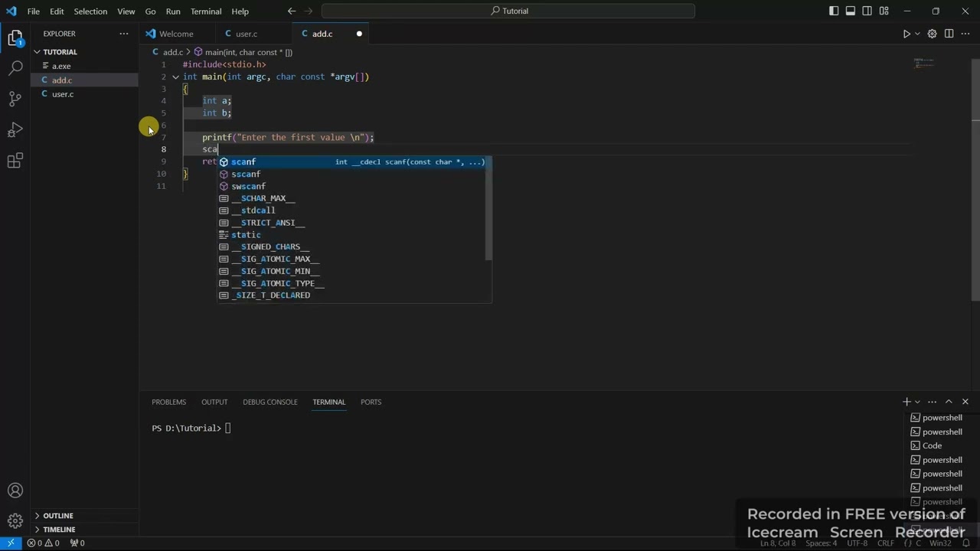Image resolution: width=980 pixels, height=551 pixels.
Task: Open the new terminal launch profile dropdown
Action: point(917,402)
